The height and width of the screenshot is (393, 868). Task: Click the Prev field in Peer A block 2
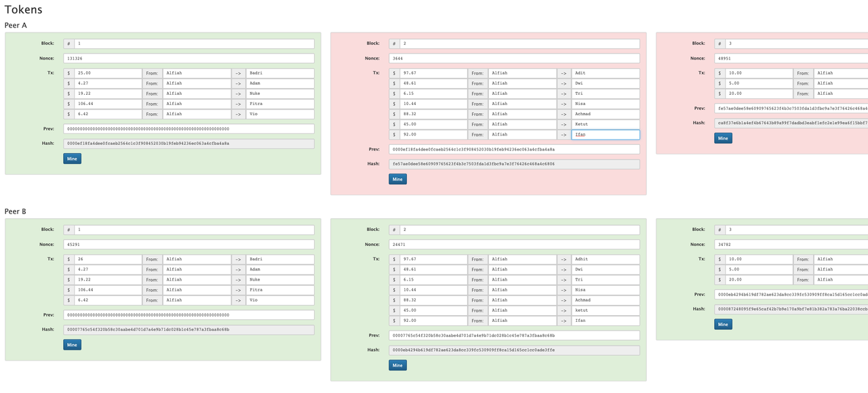click(515, 149)
